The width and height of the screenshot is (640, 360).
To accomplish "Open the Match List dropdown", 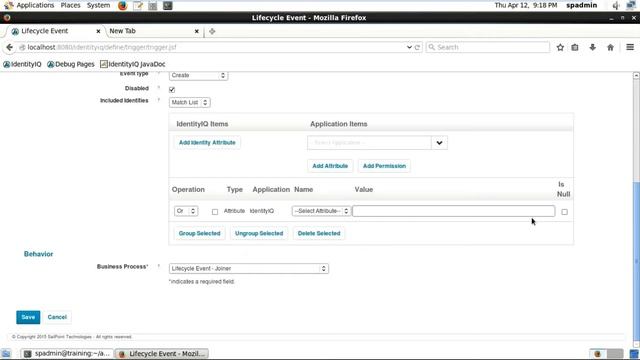I will pyautogui.click(x=190, y=102).
